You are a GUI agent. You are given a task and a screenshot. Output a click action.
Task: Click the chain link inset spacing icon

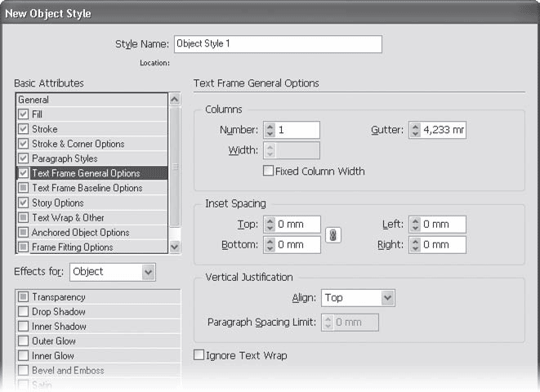(333, 234)
